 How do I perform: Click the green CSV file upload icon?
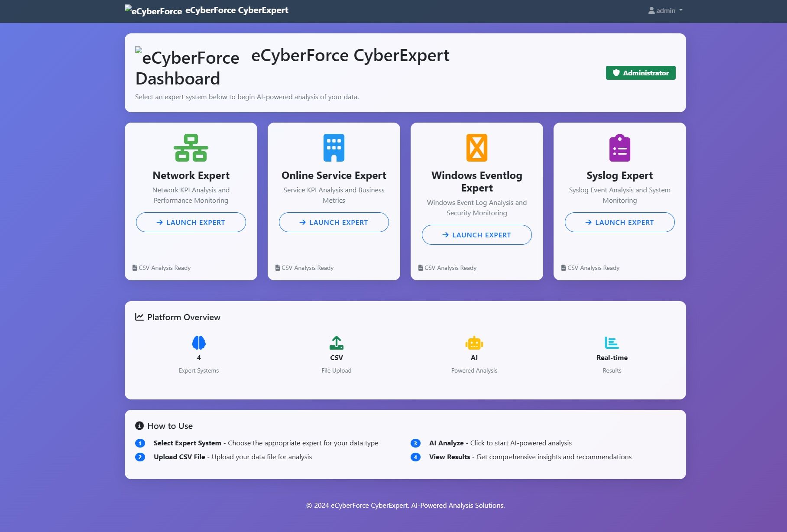pos(336,343)
